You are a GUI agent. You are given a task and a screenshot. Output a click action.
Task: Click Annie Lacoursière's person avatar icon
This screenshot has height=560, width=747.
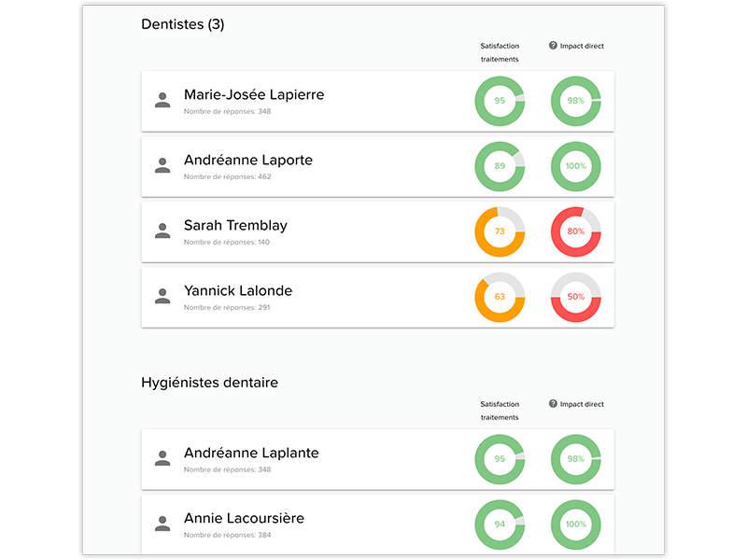tap(162, 525)
